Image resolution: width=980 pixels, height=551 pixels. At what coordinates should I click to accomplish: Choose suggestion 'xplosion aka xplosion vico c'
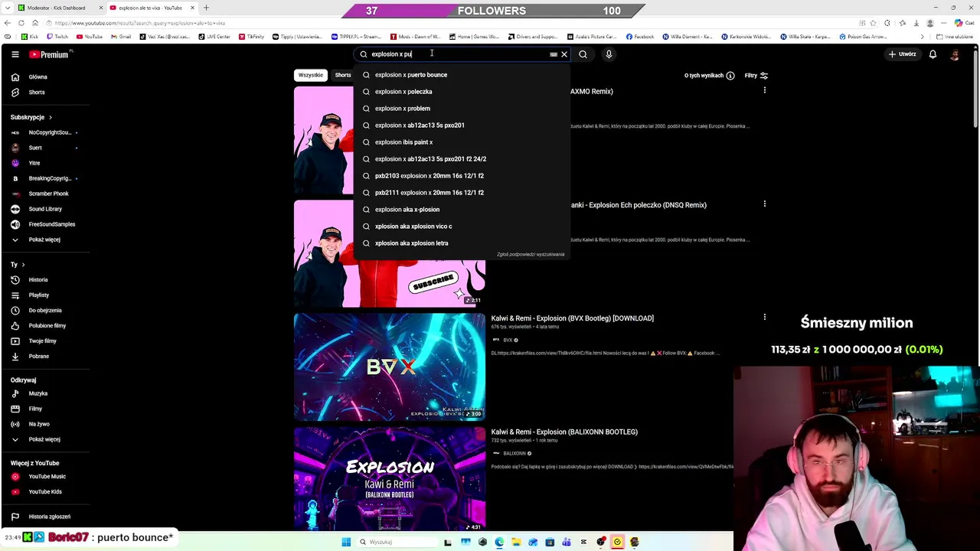tap(462, 227)
